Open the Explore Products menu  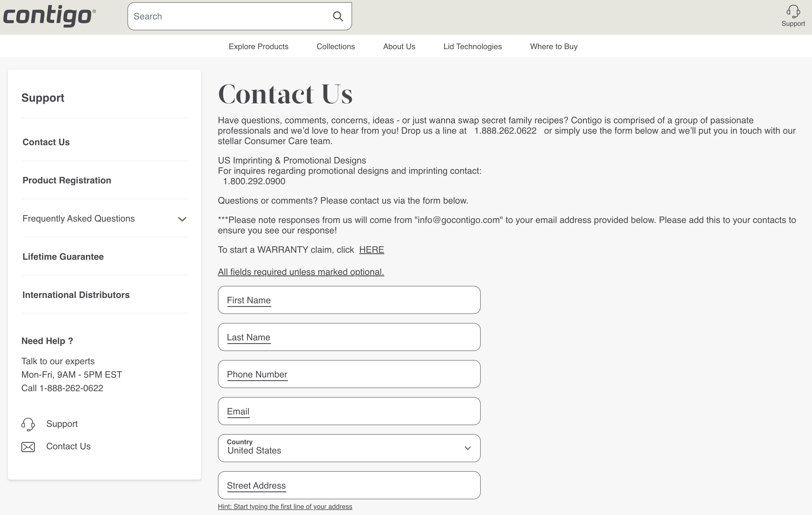(258, 47)
